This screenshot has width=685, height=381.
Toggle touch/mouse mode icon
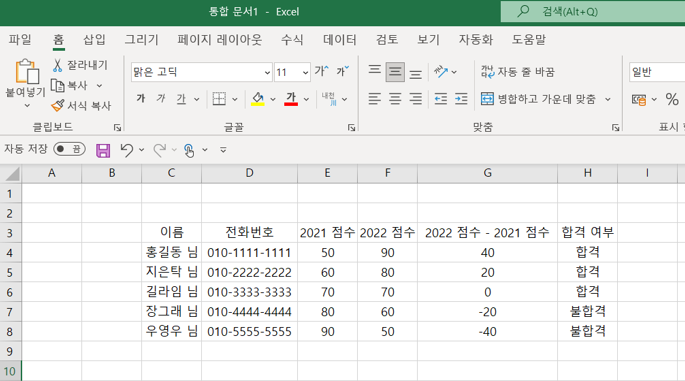point(189,150)
